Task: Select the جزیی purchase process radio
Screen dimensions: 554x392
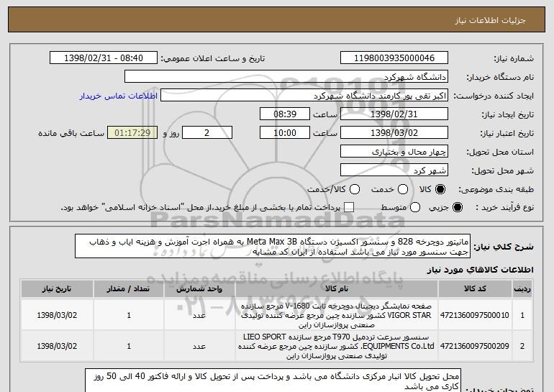Action: (457, 207)
